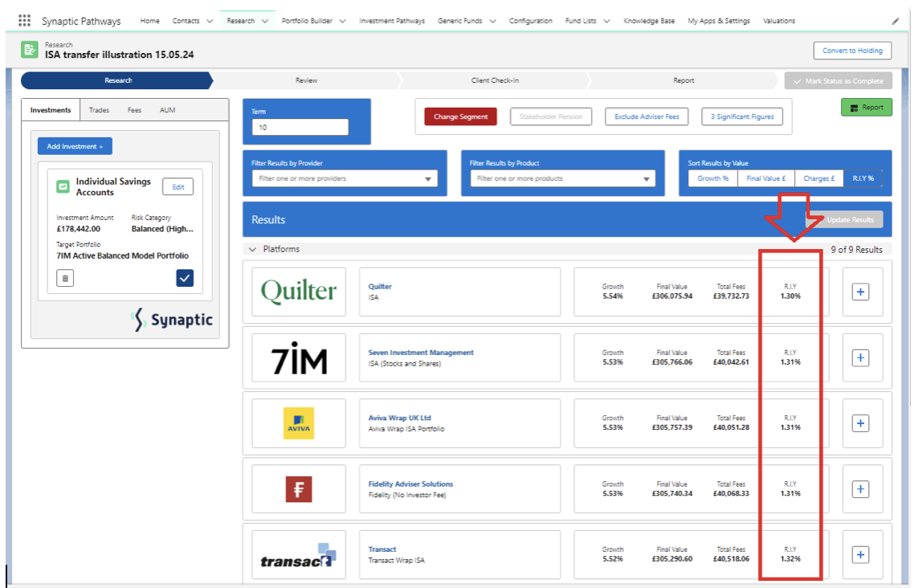
Task: Switch to the Fees tab
Action: [134, 110]
